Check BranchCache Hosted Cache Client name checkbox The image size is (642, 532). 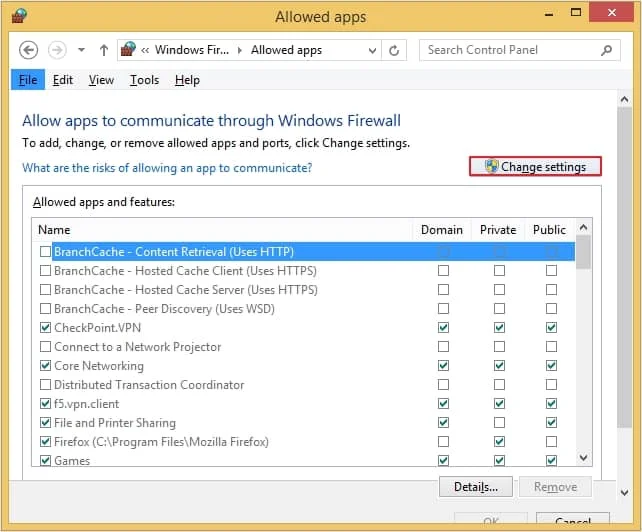(45, 270)
